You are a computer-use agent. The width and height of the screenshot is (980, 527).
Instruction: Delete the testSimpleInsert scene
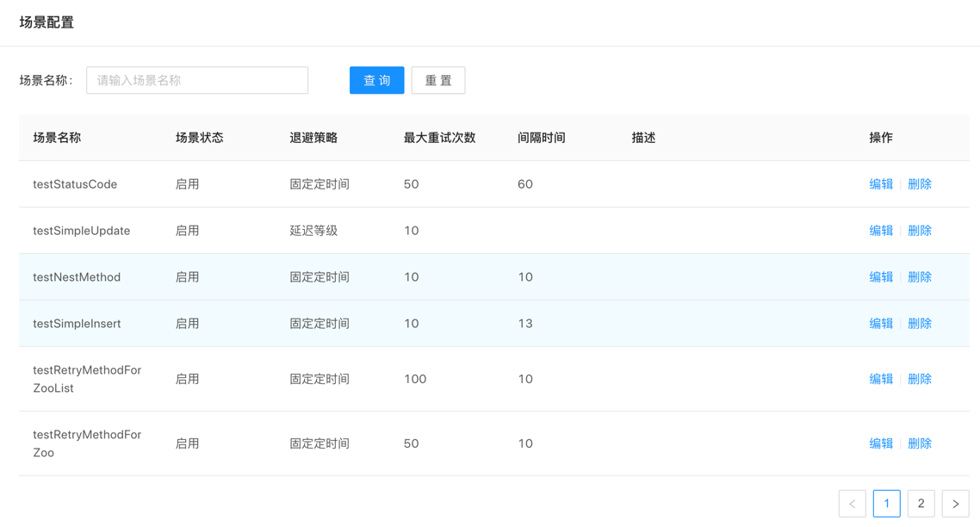(x=919, y=324)
